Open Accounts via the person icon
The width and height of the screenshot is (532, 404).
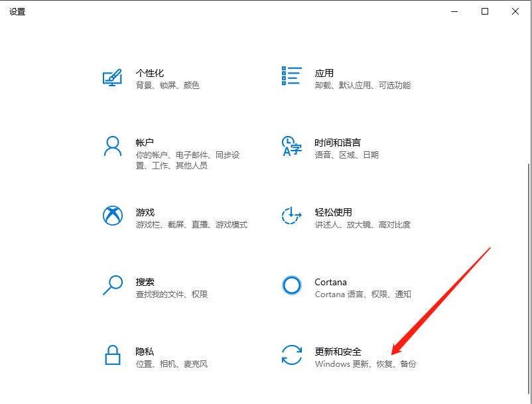113,146
